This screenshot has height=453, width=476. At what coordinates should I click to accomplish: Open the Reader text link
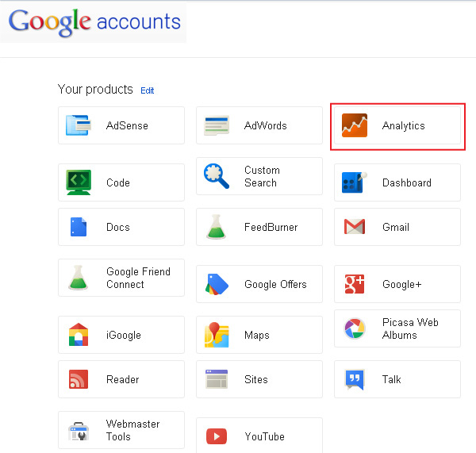point(122,379)
